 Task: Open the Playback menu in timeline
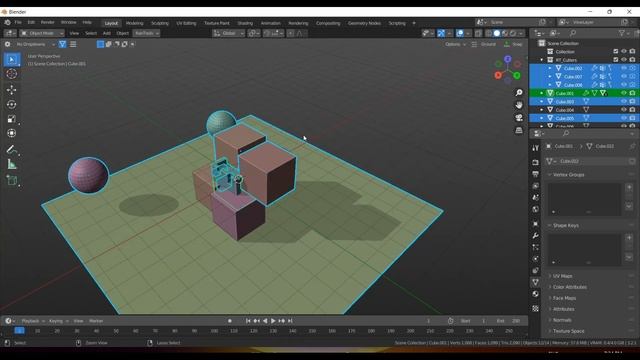[x=32, y=321]
